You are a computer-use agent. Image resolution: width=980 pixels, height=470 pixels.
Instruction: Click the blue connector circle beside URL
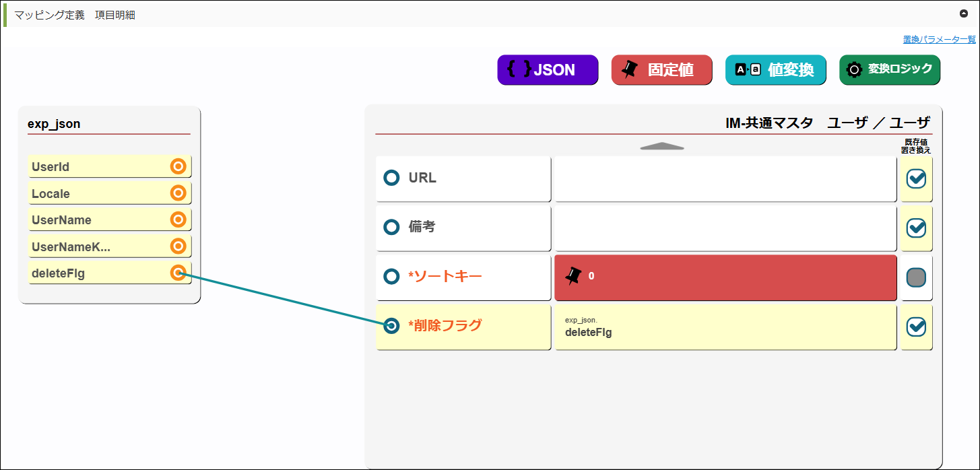(x=391, y=178)
